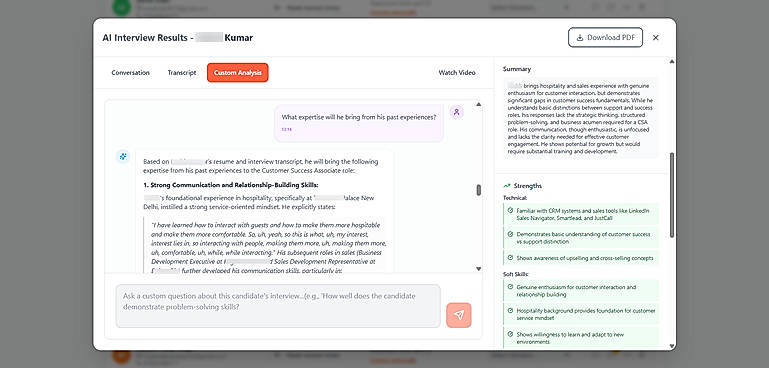Click heading 'Strong Communication and Relationship-Building Skills'
The width and height of the screenshot is (769, 368).
pos(231,185)
